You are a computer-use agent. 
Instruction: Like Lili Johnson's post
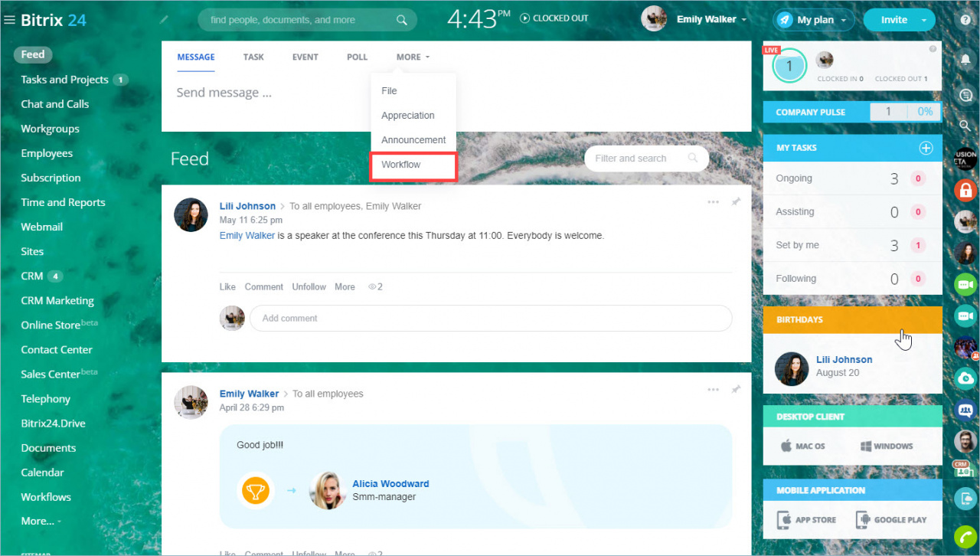pos(227,286)
